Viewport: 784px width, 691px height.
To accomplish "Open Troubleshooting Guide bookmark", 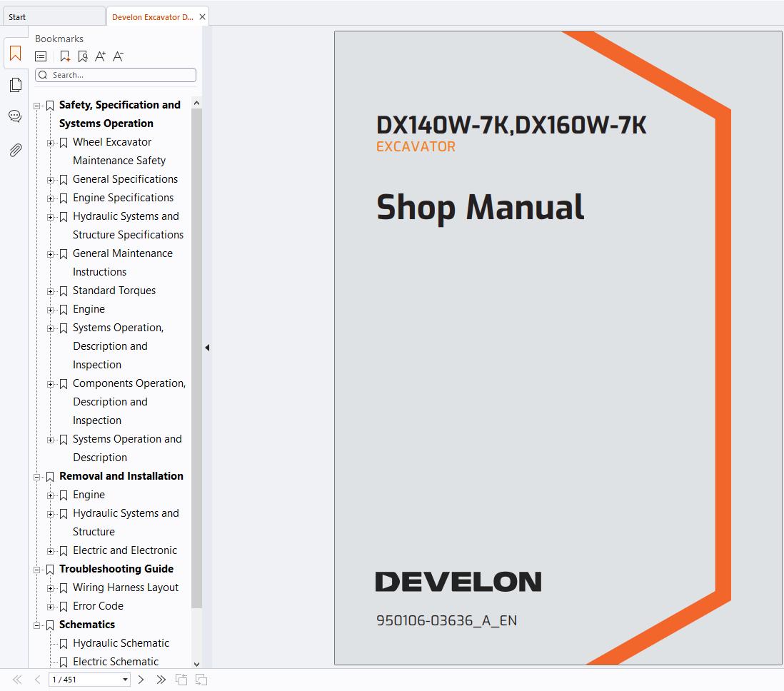I will (116, 569).
